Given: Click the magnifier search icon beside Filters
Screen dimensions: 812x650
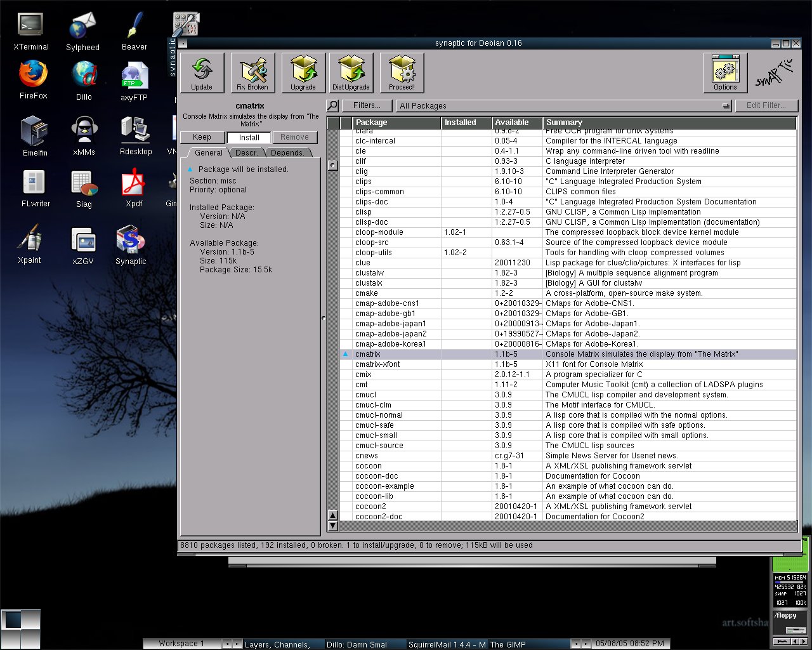Looking at the screenshot, I should click(332, 105).
